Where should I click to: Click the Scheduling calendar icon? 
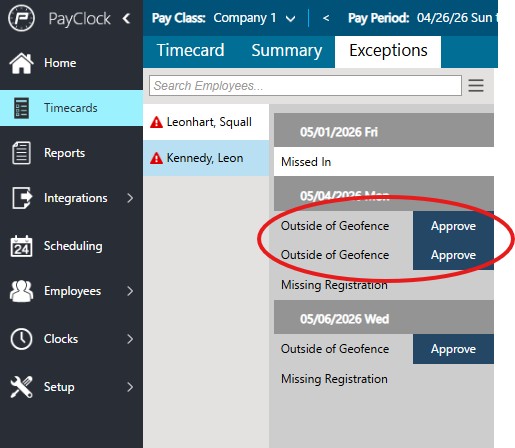(x=21, y=246)
